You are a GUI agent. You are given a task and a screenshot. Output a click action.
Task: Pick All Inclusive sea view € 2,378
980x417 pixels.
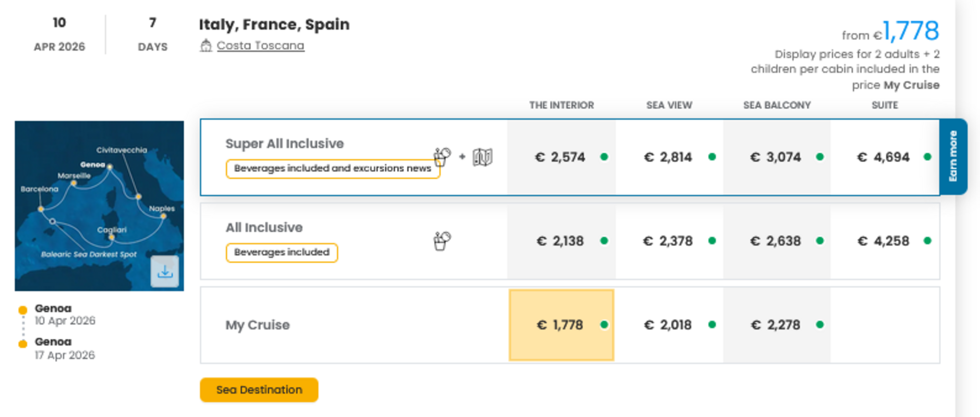pos(668,241)
